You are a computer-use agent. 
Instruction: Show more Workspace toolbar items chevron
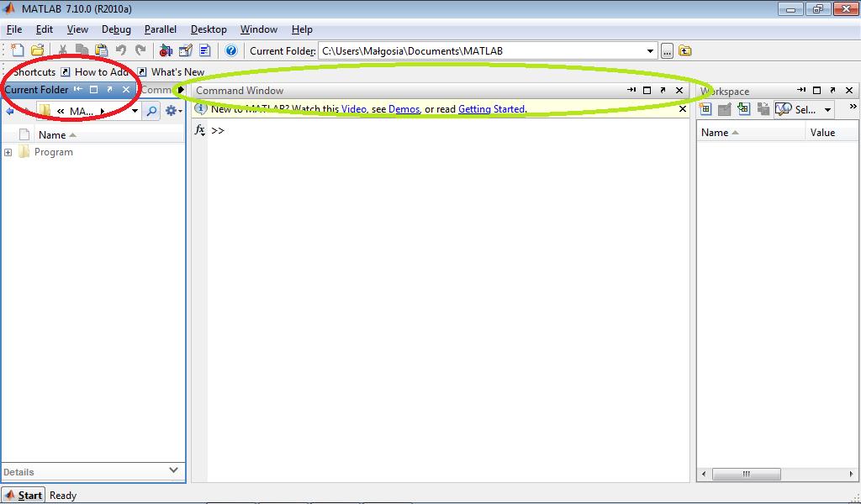(853, 107)
